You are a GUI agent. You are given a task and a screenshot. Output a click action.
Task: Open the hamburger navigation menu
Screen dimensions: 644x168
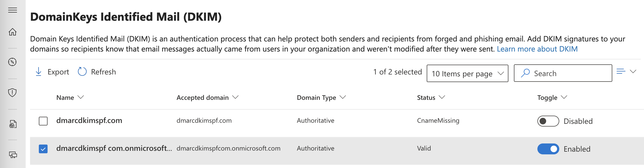coord(13,10)
